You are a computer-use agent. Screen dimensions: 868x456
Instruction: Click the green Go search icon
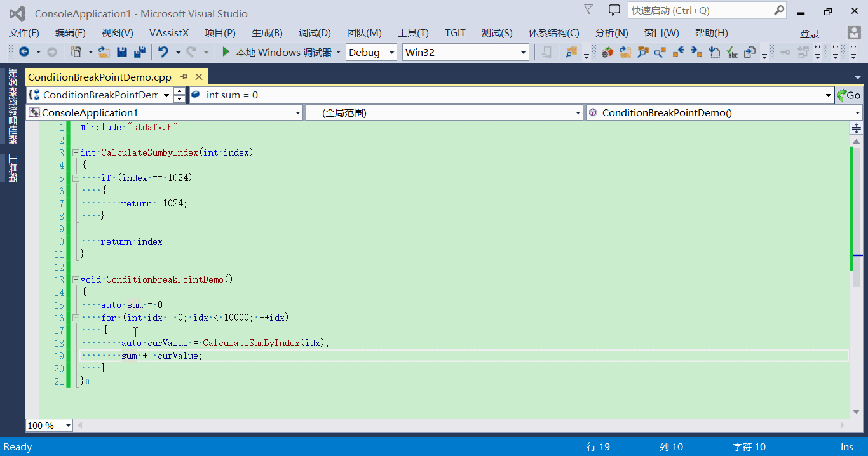point(850,95)
